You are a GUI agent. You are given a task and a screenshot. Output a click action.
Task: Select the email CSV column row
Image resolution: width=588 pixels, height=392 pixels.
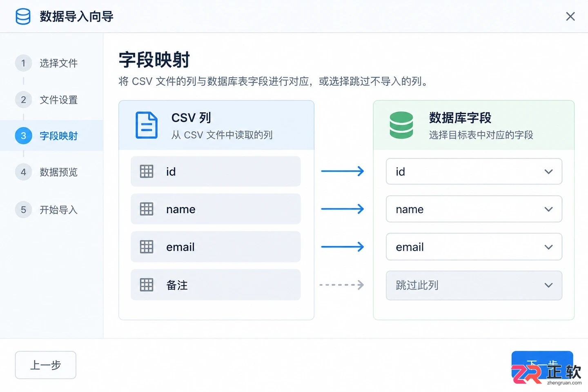(216, 247)
